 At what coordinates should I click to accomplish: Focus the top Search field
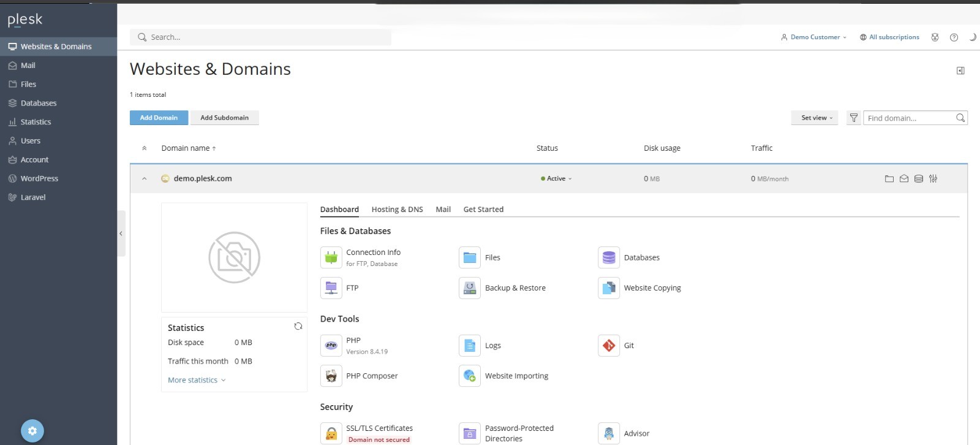pyautogui.click(x=260, y=37)
